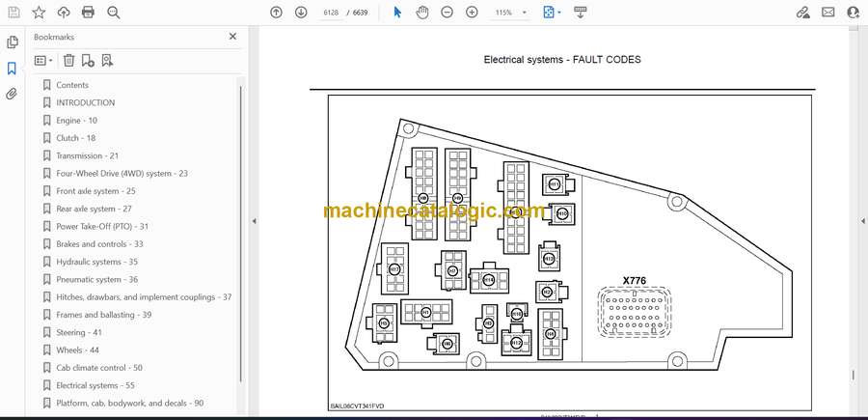Collapse left navigation pane arrow
This screenshot has width=868, height=420.
(254, 221)
